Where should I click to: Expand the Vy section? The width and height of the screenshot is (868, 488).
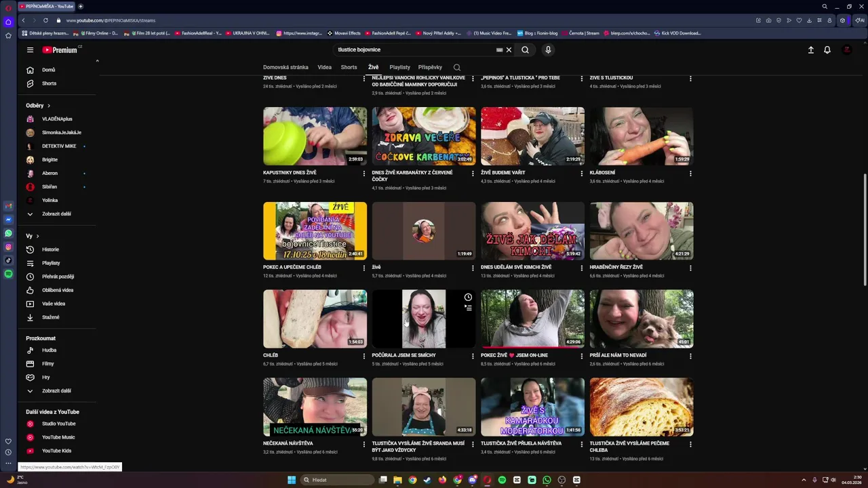tap(33, 236)
